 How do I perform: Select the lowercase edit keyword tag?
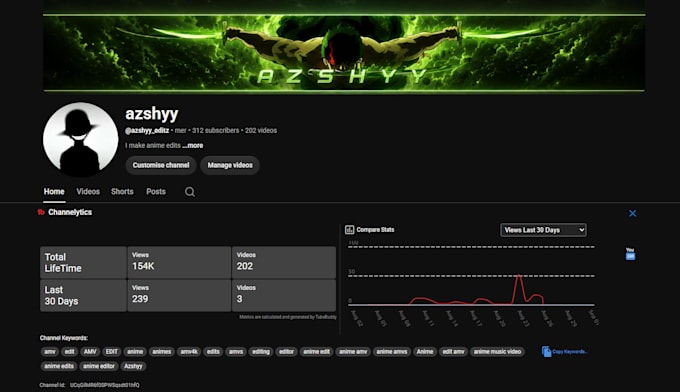click(69, 352)
